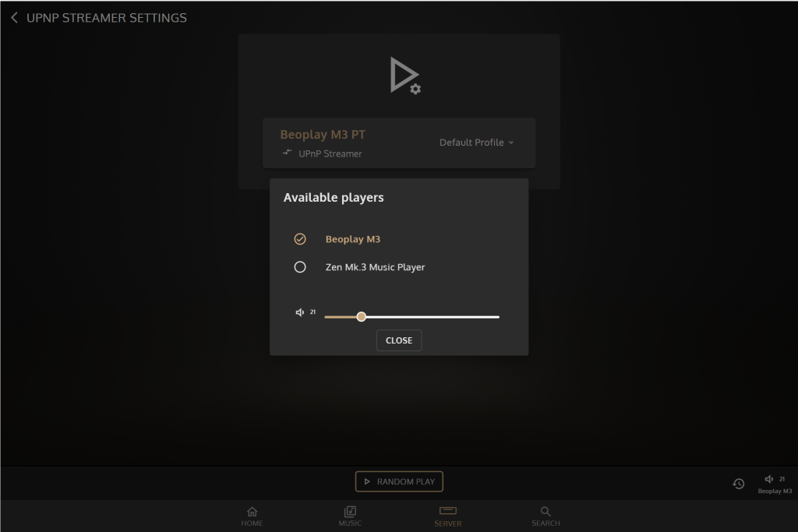Go to the Home tab
Screen dimensions: 798x532
pyautogui.click(x=252, y=516)
